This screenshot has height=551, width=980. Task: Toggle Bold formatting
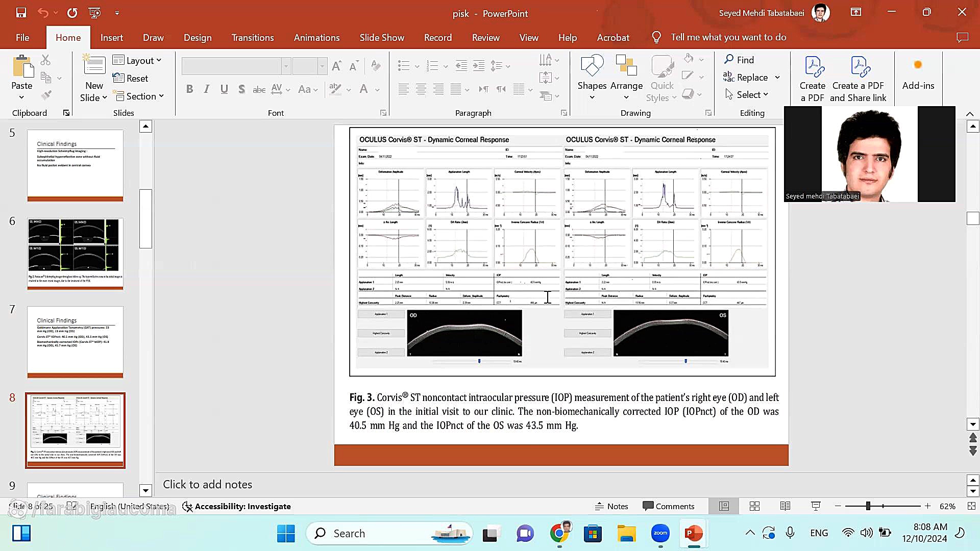coord(189,89)
